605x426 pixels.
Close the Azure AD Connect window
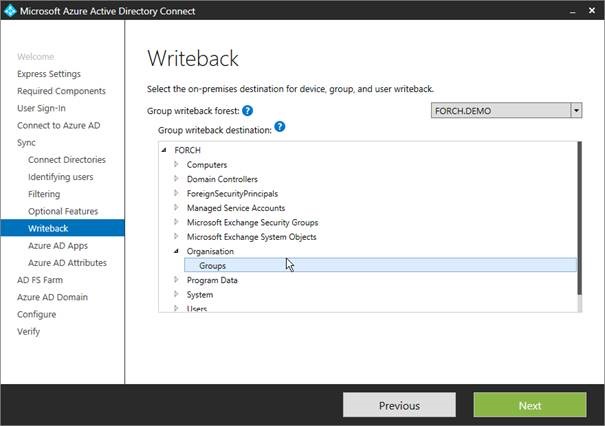(592, 10)
